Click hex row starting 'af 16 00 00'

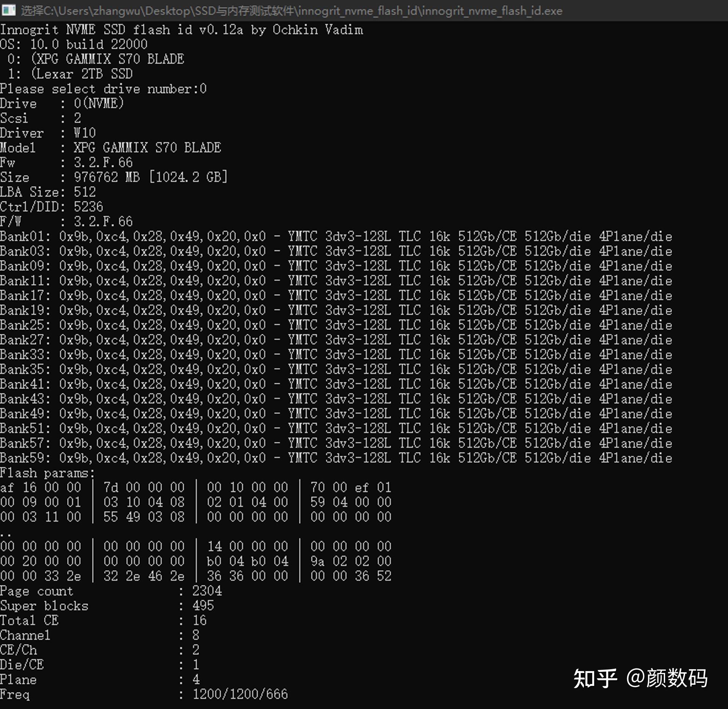[196, 487]
